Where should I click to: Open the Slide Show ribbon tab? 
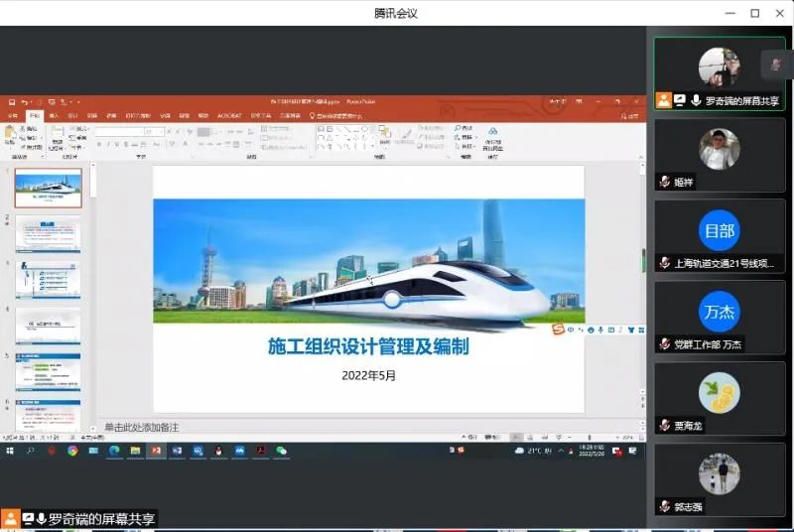pos(138,116)
